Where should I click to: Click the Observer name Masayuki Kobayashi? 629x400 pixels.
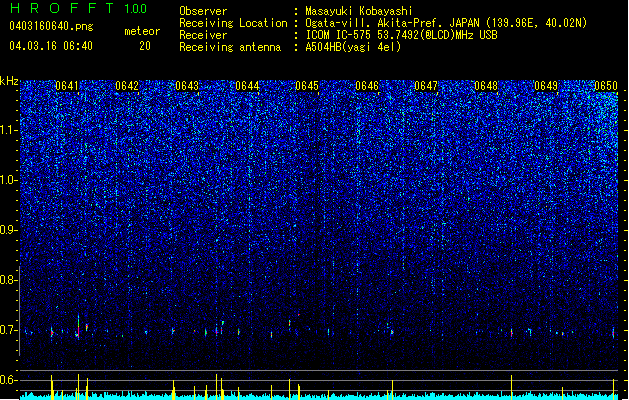[359, 11]
